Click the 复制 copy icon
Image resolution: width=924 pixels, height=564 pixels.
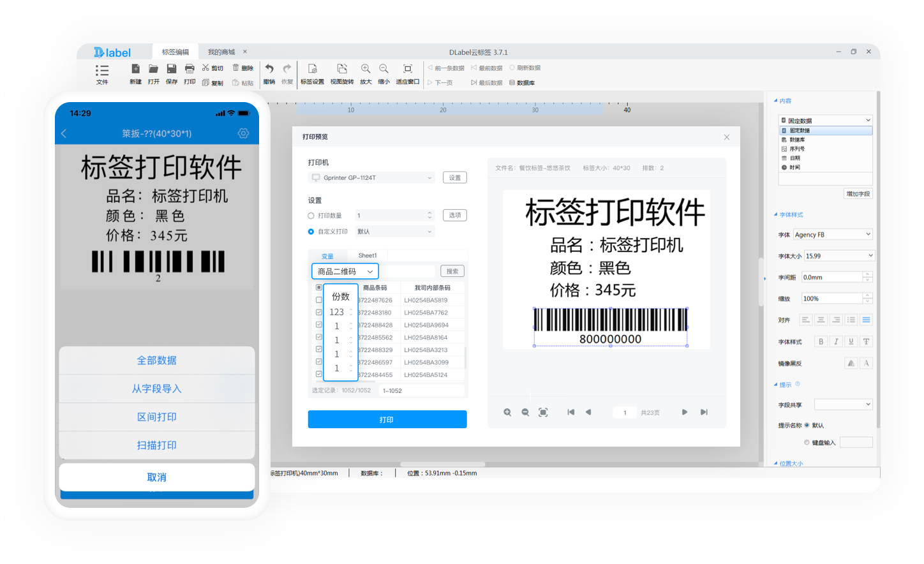(205, 82)
